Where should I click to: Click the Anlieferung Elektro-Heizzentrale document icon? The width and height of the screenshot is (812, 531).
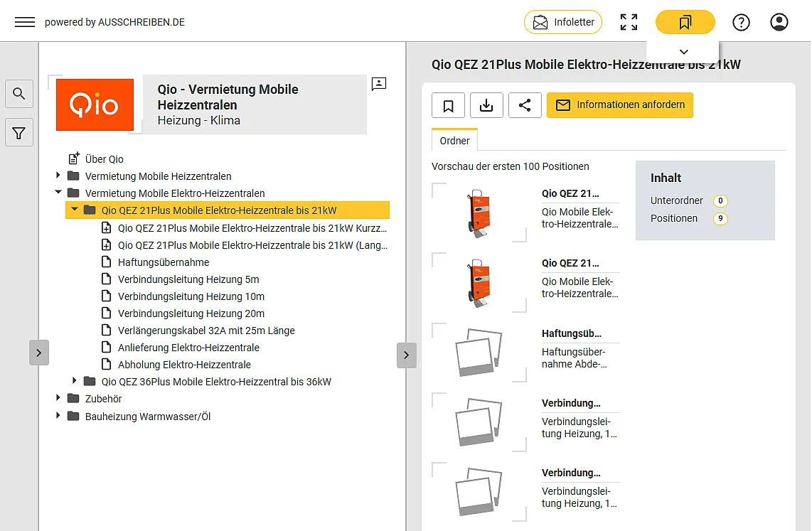106,347
